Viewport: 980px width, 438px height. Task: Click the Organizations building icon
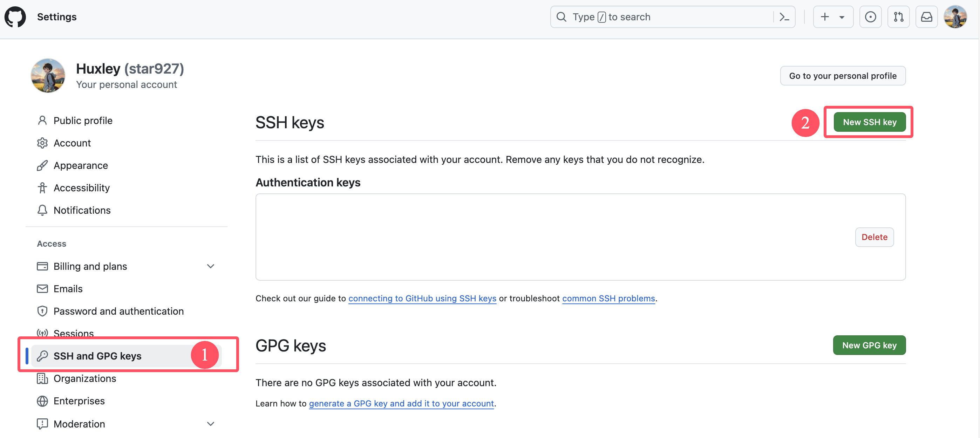(42, 378)
